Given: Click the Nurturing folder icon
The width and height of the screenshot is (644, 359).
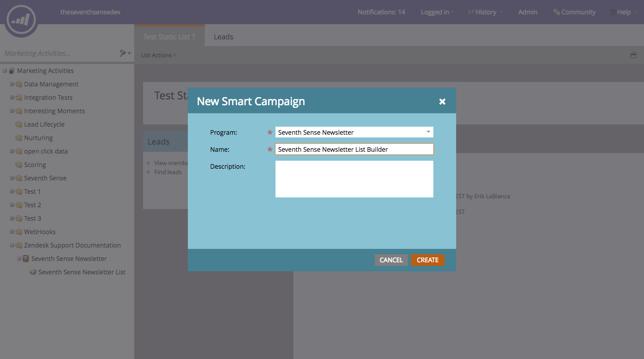Looking at the screenshot, I should coord(19,138).
